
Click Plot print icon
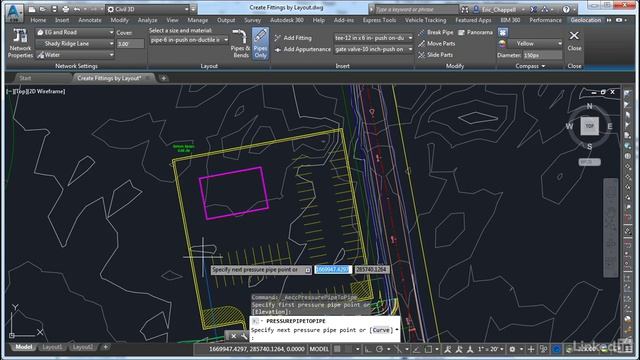(x=65, y=9)
